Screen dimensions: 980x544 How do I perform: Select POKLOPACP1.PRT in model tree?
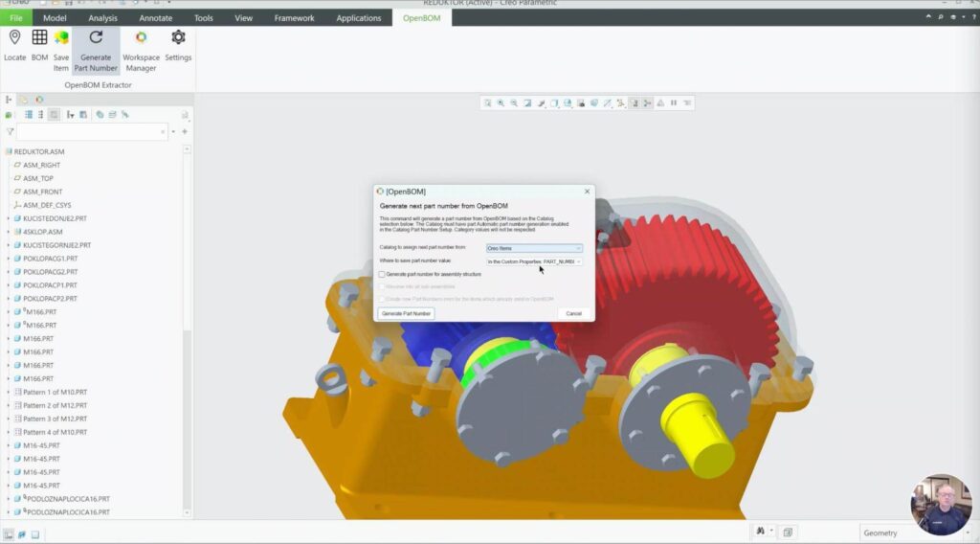pos(50,285)
